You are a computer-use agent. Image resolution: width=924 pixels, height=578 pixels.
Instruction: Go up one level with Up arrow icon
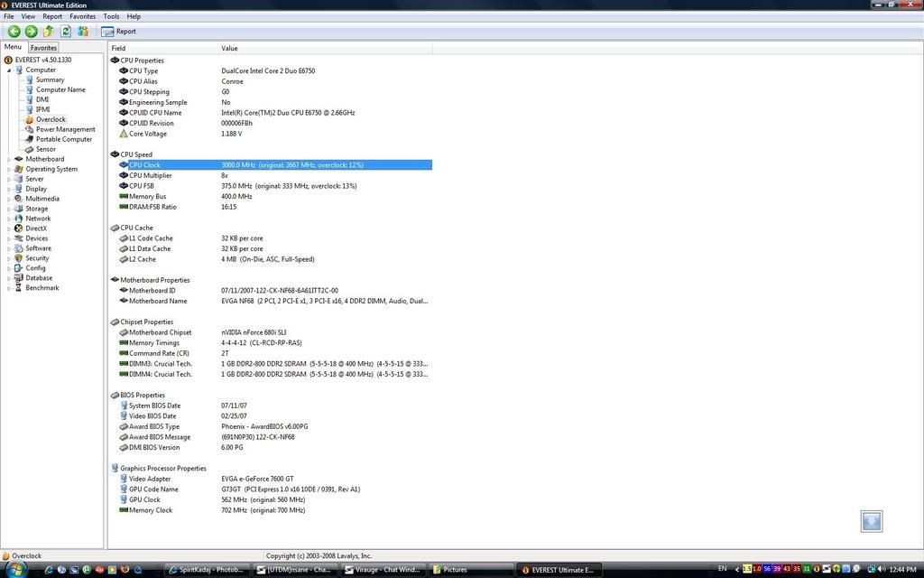[x=49, y=32]
